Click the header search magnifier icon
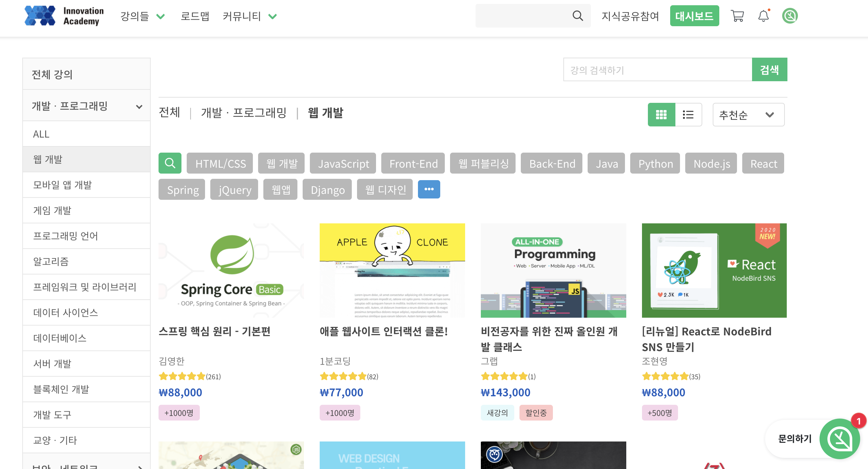The width and height of the screenshot is (868, 469). click(577, 15)
